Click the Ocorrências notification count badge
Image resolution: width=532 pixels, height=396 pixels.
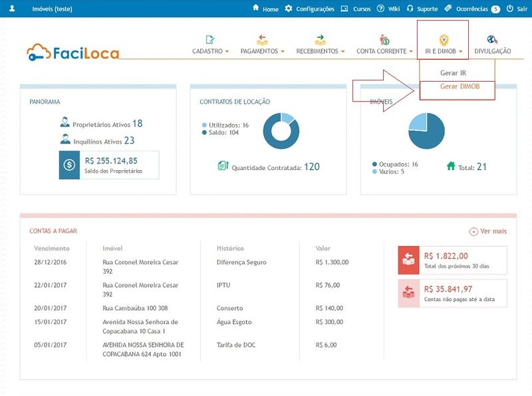[495, 9]
